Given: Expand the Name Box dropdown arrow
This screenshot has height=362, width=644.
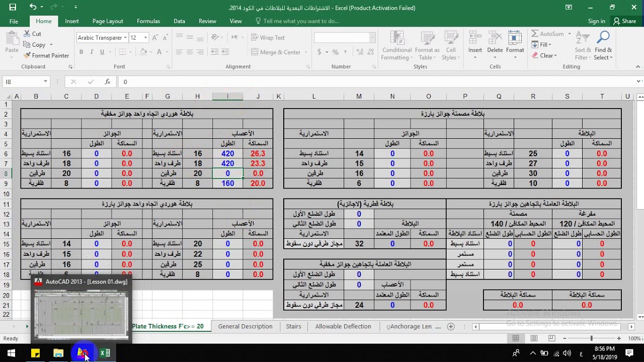Looking at the screenshot, I should tap(45, 81).
